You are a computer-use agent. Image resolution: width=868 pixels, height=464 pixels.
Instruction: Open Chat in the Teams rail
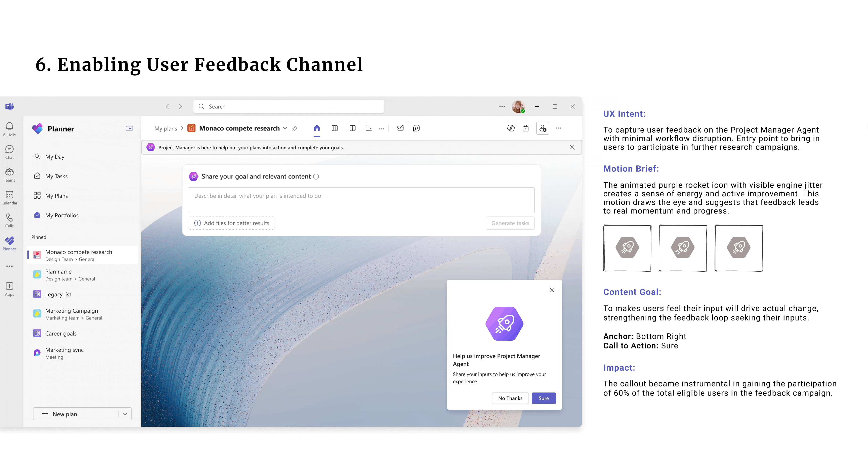(x=10, y=152)
